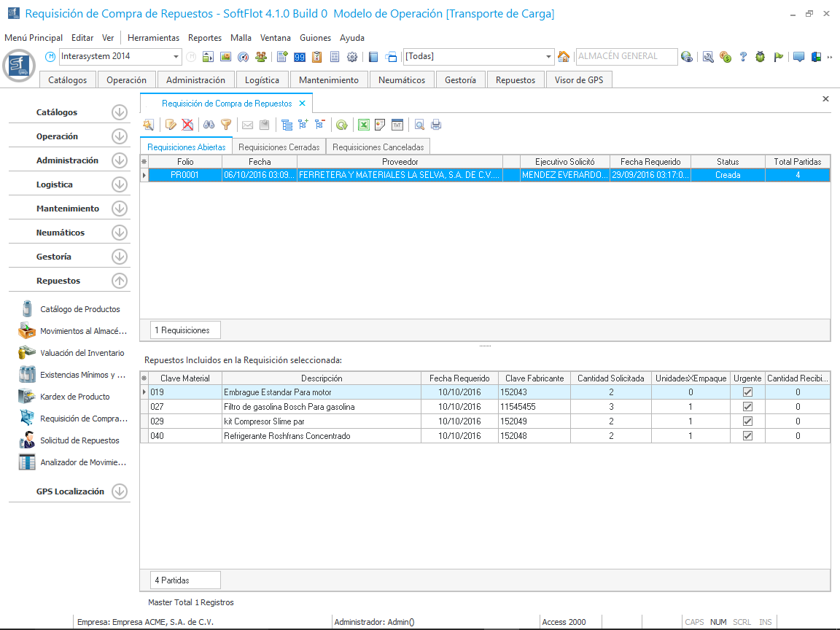Click the funnel filter icon

click(x=226, y=125)
